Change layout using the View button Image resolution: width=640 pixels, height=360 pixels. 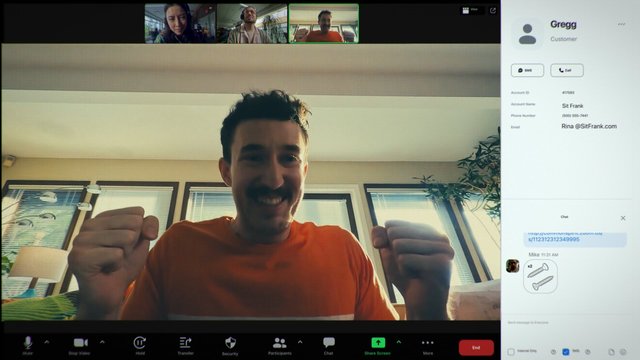click(471, 10)
